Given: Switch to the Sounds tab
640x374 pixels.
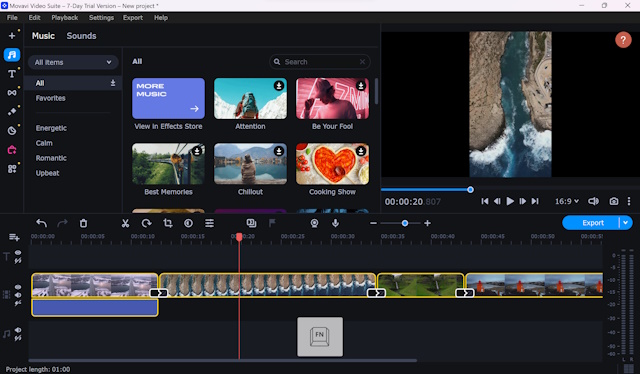Looking at the screenshot, I should [x=81, y=36].
